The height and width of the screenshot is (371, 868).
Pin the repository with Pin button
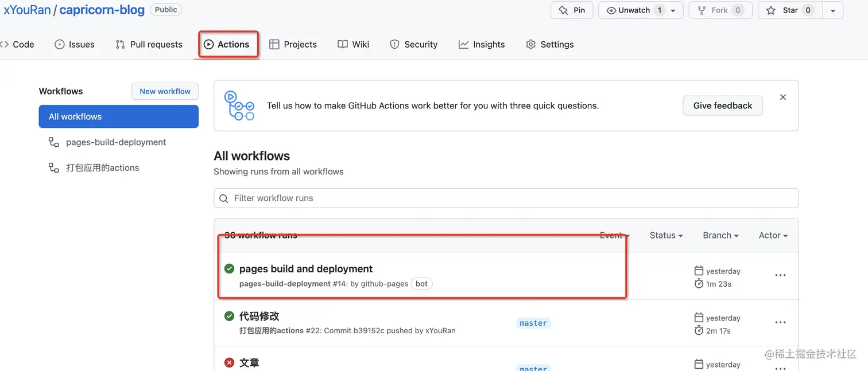(x=572, y=10)
